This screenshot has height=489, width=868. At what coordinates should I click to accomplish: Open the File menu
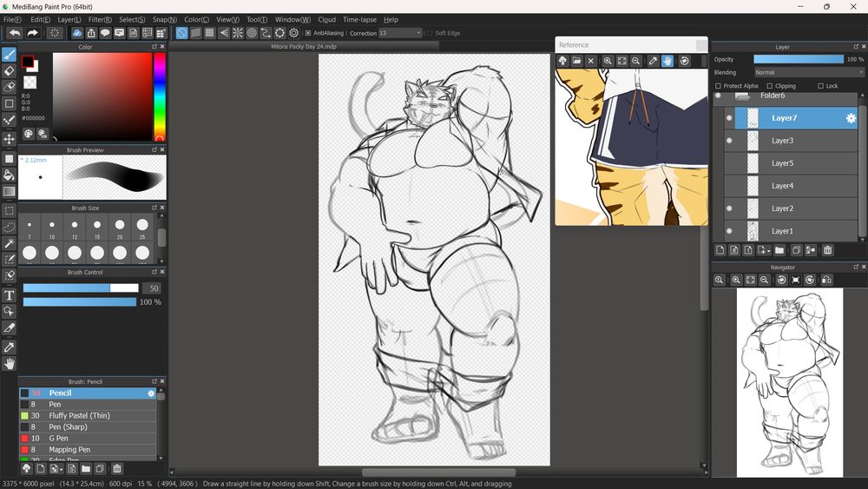tap(12, 19)
